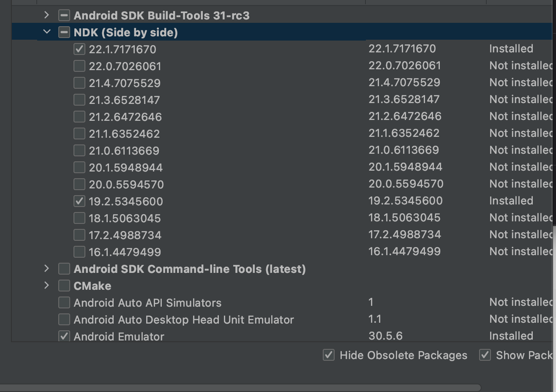Click Installed status of 19.2.5345600
The height and width of the screenshot is (392, 556).
click(511, 201)
